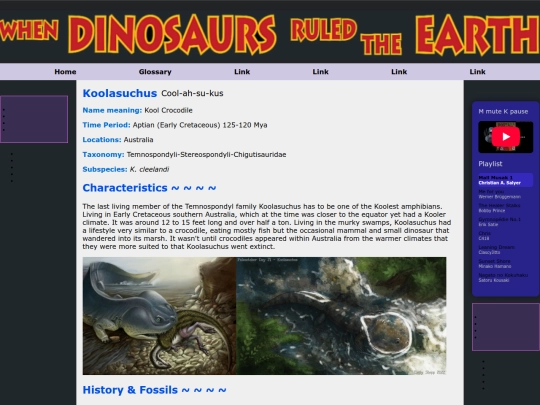This screenshot has width=540, height=405.
Task: Click the History & Fossils section heading
Action: tap(155, 390)
